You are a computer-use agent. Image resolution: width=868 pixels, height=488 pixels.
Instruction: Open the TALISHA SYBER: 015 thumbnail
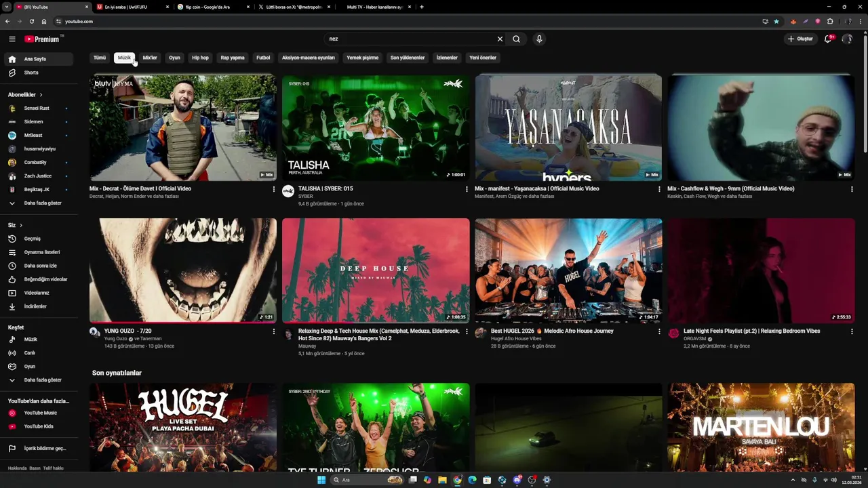pyautogui.click(x=376, y=127)
